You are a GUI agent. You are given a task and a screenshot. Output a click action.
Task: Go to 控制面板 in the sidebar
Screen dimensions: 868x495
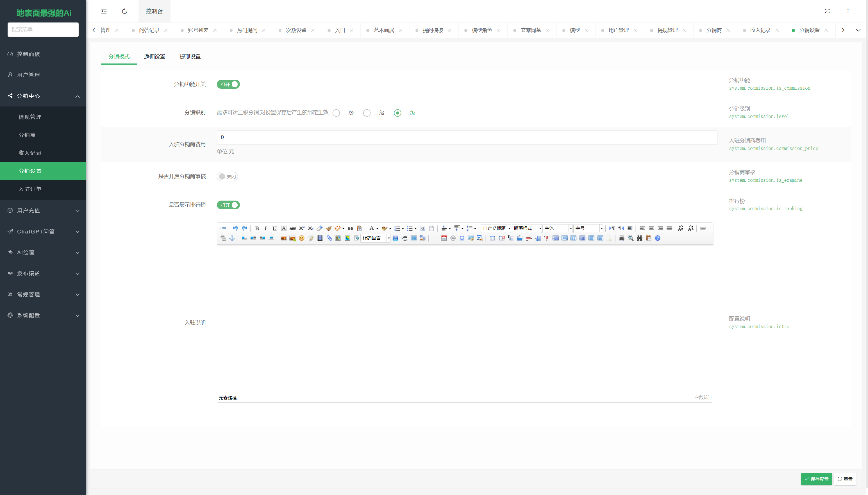click(43, 55)
